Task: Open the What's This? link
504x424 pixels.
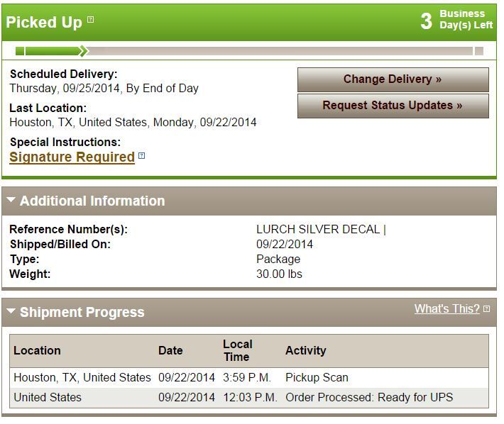Action: pos(447,308)
